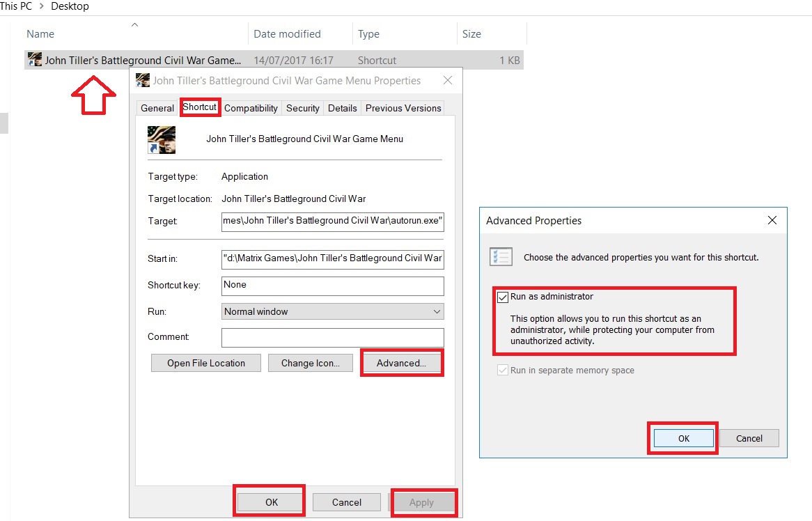Click the Application target type value
This screenshot has width=812, height=521.
(x=244, y=177)
